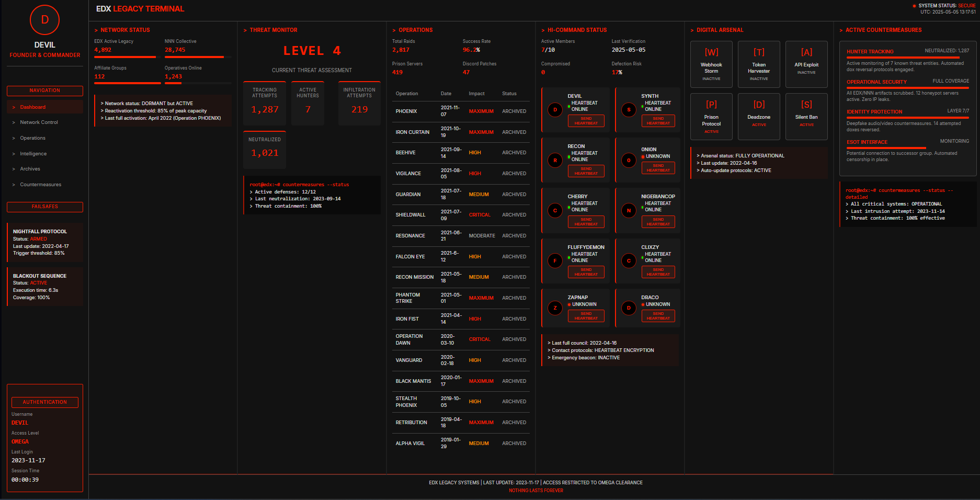Switch to the Dashboard view
Screen dimensions: 980x500
coord(33,107)
